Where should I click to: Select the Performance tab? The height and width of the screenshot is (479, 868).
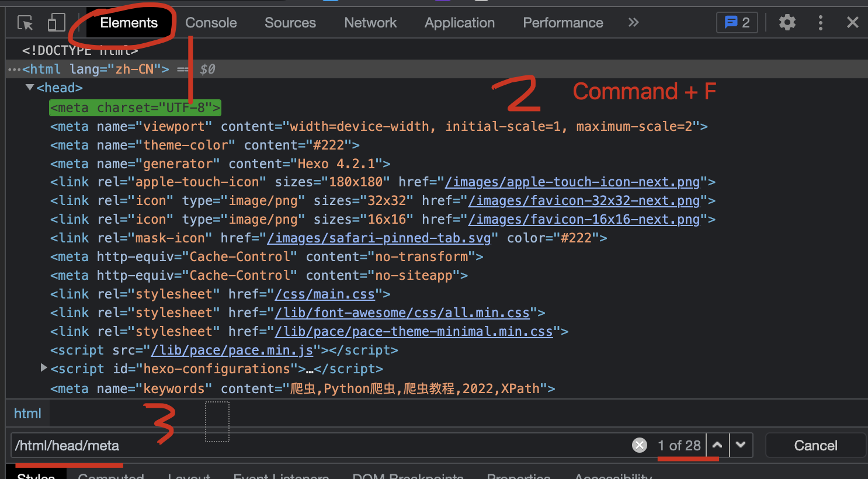(x=563, y=23)
